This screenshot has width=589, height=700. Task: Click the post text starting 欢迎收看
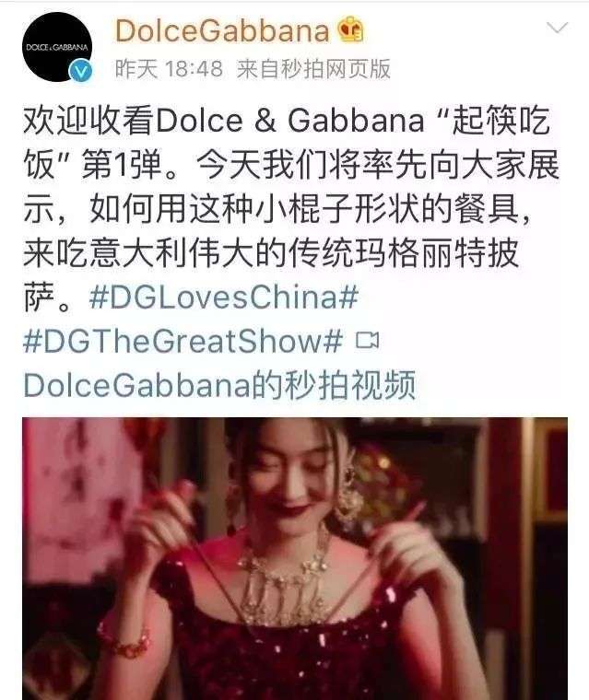coord(291,209)
